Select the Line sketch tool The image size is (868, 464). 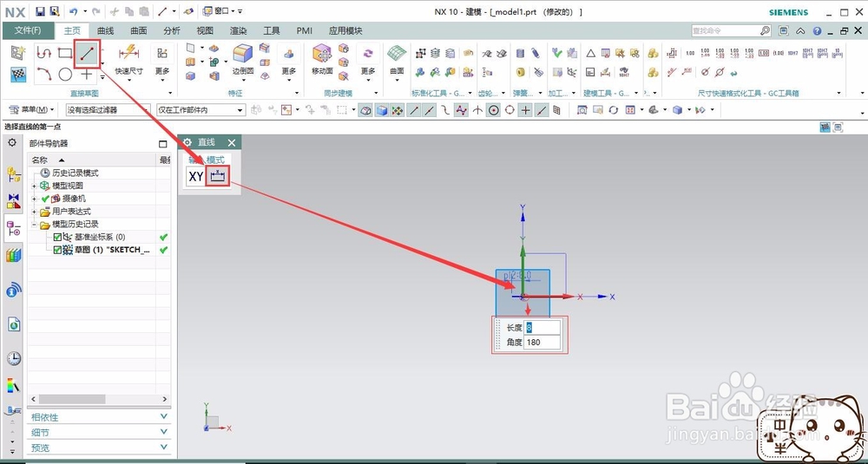pos(87,53)
